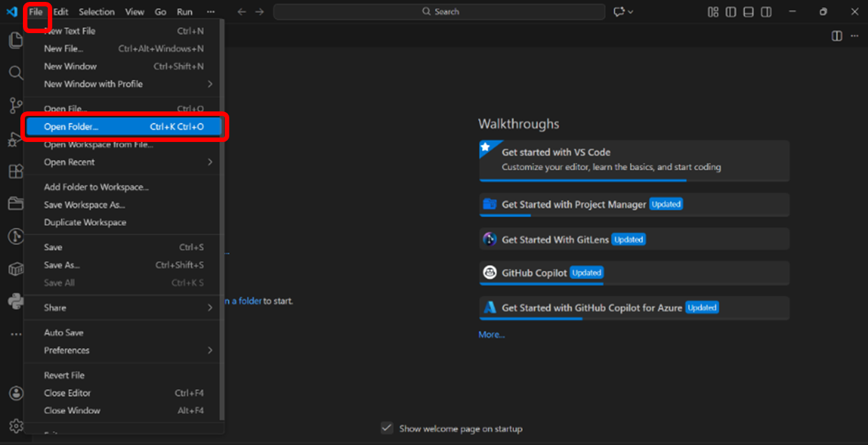Show additional views ellipsis in activity bar
Viewport: 868px width, 445px height.
click(x=15, y=334)
